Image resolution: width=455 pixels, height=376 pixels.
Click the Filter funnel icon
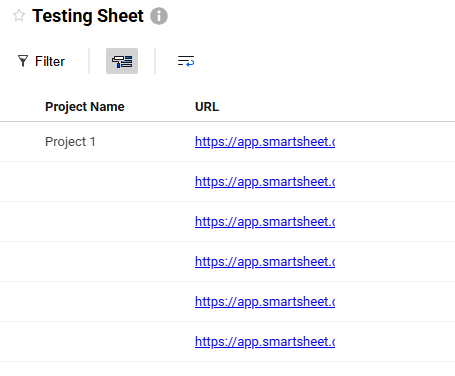23,61
